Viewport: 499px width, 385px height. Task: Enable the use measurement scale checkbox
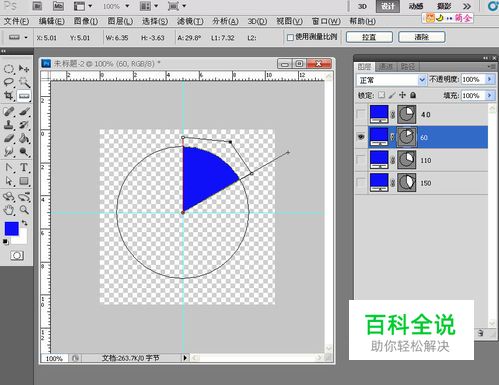click(x=290, y=37)
